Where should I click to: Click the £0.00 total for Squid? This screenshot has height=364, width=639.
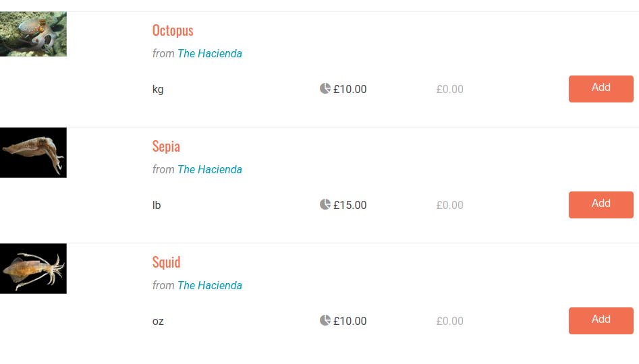tap(449, 321)
